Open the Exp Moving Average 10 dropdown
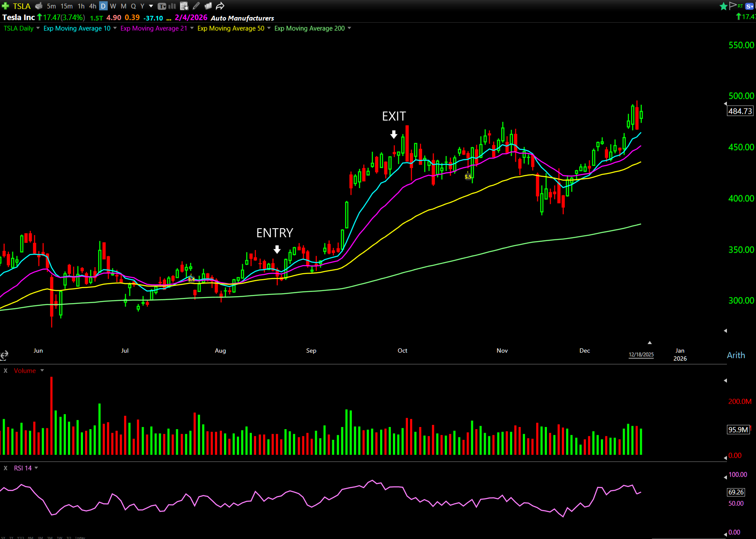The width and height of the screenshot is (756, 539). [115, 28]
